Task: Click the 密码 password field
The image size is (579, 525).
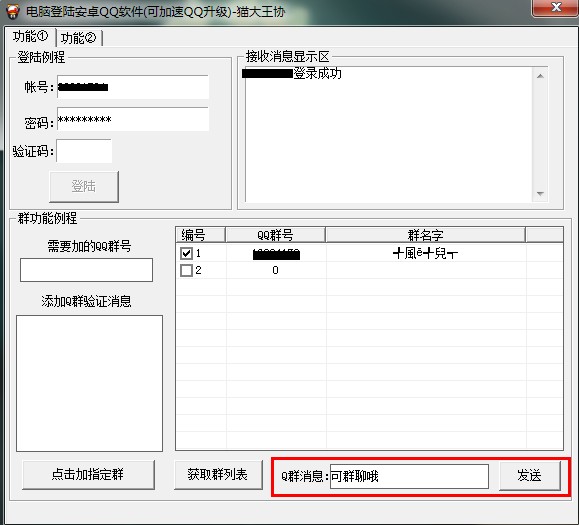Action: [x=133, y=119]
